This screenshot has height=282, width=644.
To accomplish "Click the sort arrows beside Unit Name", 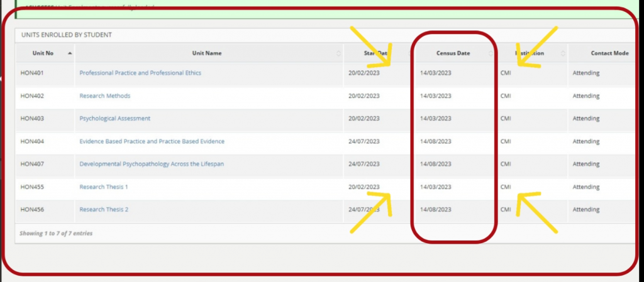I will coord(338,53).
